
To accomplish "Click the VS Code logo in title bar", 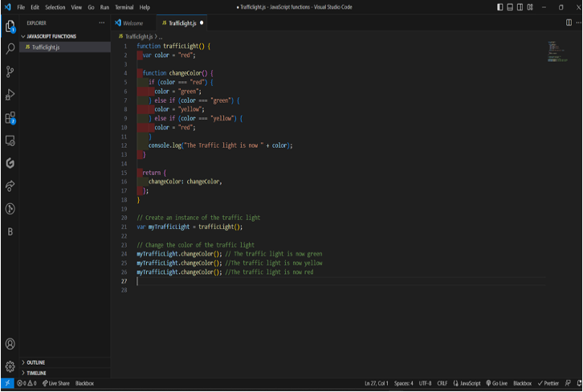I will point(7,7).
